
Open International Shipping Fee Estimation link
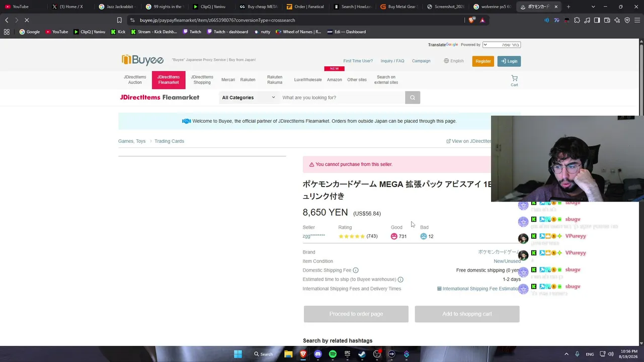479,289
